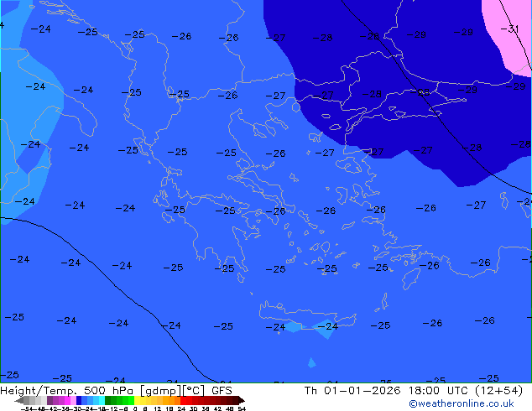This screenshot has height=411, width=532.
Task: Click the legend's left gray arrow end
Action: (x=19, y=400)
